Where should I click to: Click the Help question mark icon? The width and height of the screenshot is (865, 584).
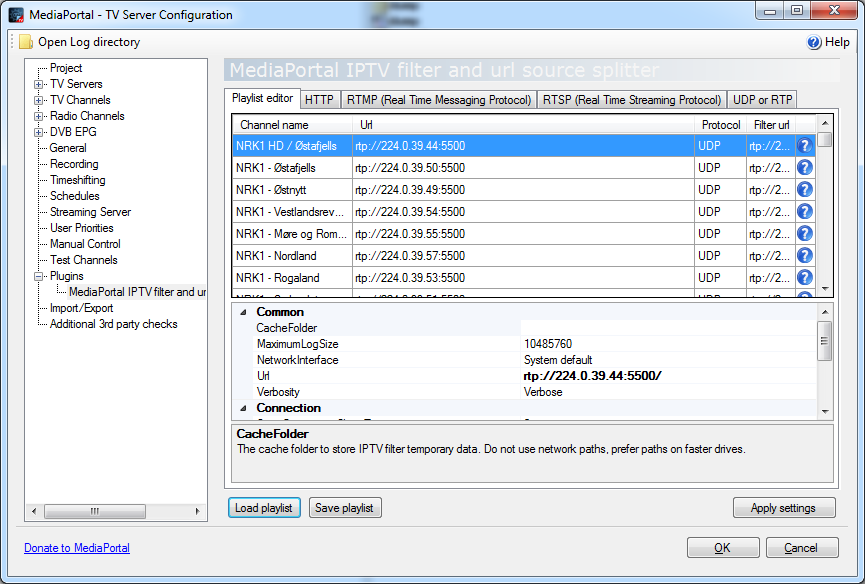click(814, 42)
